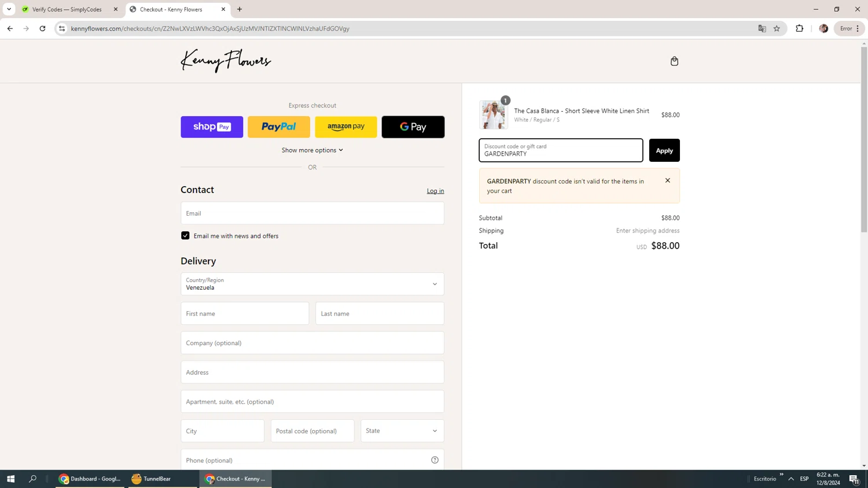
Task: Open the tab search dropdown arrow
Action: coord(9,9)
